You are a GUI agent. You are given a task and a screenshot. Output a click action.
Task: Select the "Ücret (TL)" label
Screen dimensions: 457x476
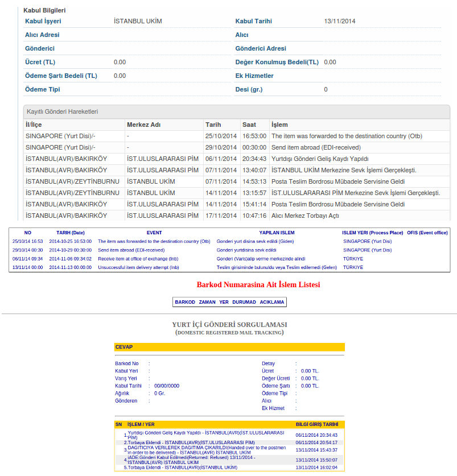point(40,62)
